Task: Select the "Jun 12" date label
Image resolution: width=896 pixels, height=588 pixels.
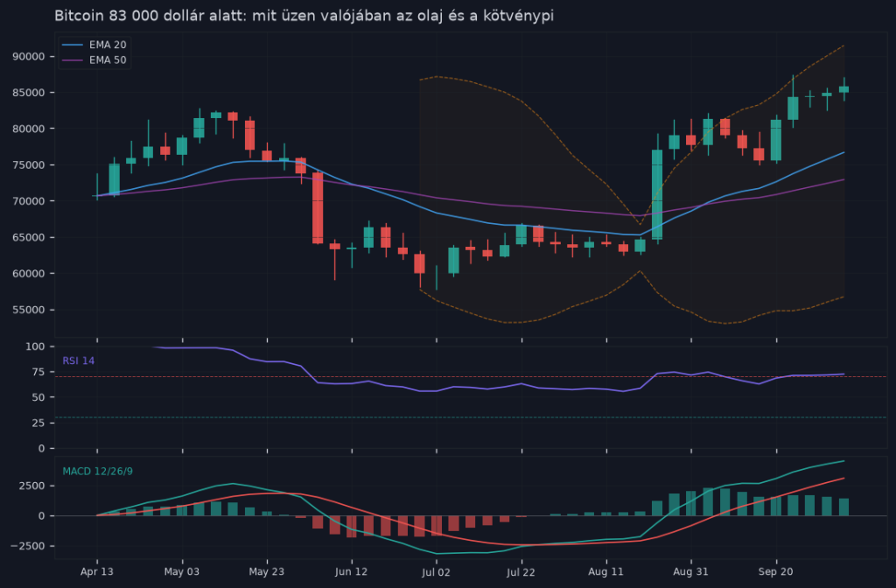Action: click(352, 571)
